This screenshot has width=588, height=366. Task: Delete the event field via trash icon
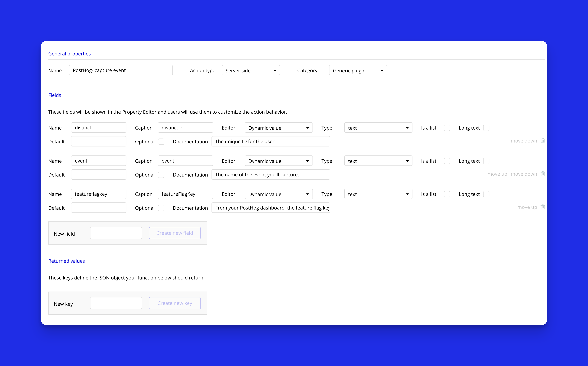pos(543,174)
